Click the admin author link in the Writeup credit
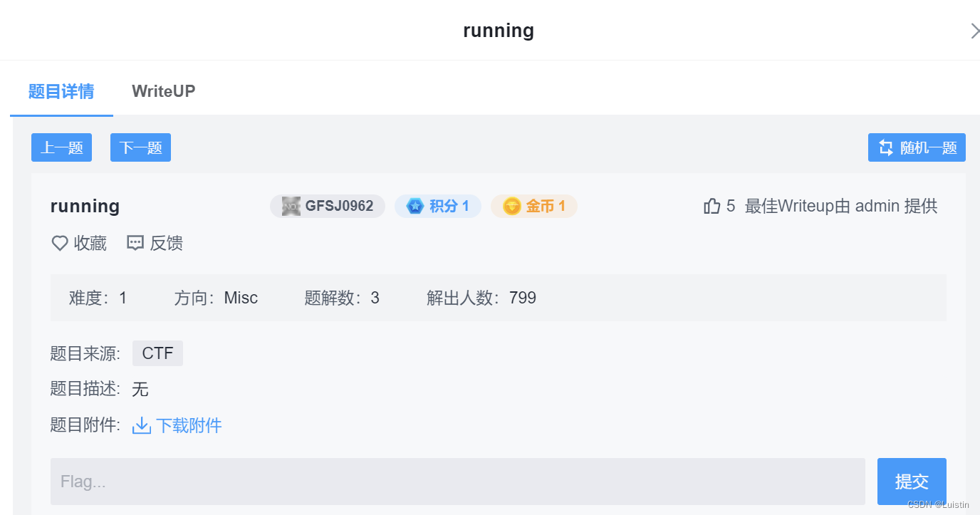Viewport: 980px width, 515px height. coord(877,206)
